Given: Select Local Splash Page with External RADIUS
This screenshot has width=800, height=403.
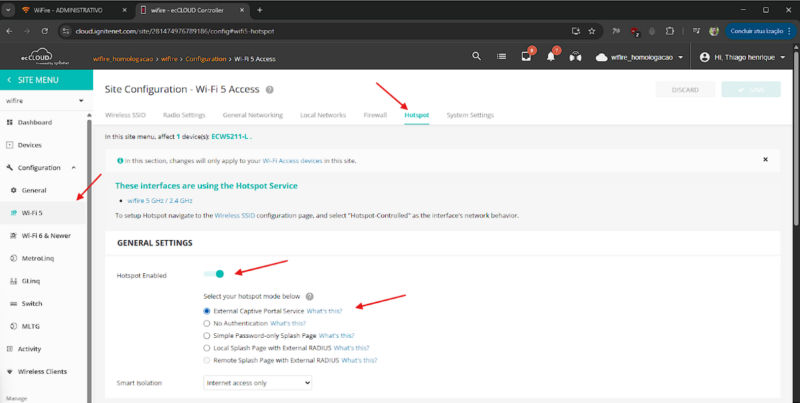Looking at the screenshot, I should pyautogui.click(x=207, y=348).
